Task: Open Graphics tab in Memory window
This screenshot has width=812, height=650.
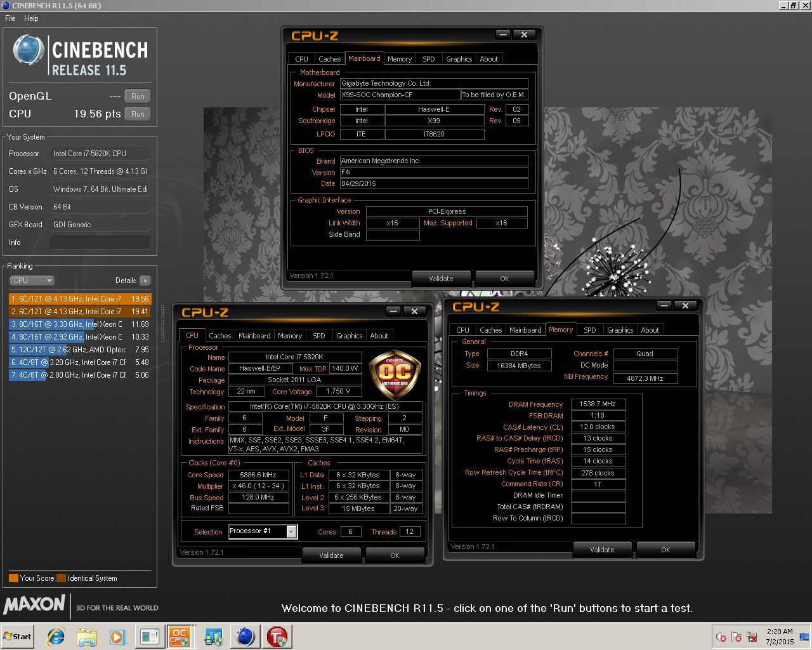Action: coord(620,330)
